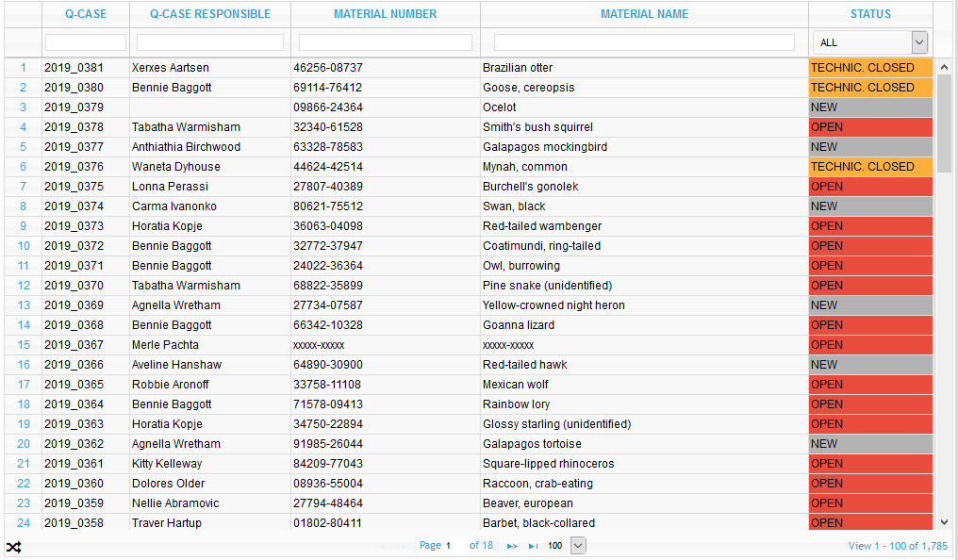
Task: Sort by Q-CASE column header
Action: (x=86, y=14)
